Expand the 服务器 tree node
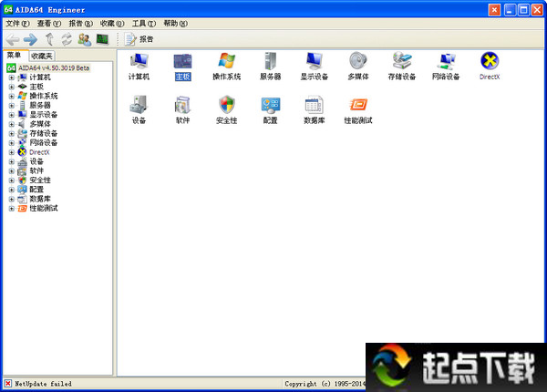The width and height of the screenshot is (547, 392). coord(12,106)
